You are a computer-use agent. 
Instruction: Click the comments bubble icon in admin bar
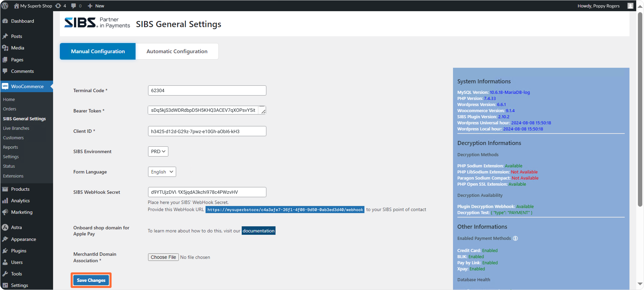[x=74, y=6]
